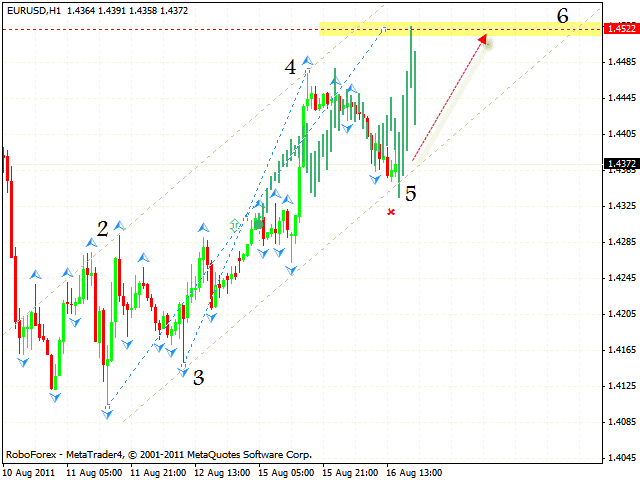
Task: Select wave label 6 at top right
Action: coord(563,15)
